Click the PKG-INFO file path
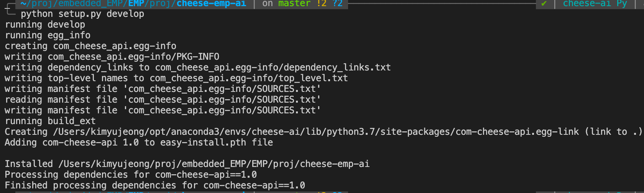 (x=133, y=57)
